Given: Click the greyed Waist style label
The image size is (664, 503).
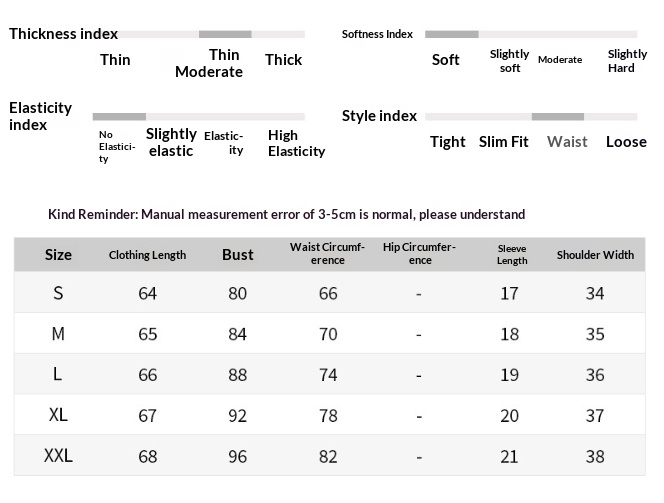Looking at the screenshot, I should pyautogui.click(x=567, y=141).
